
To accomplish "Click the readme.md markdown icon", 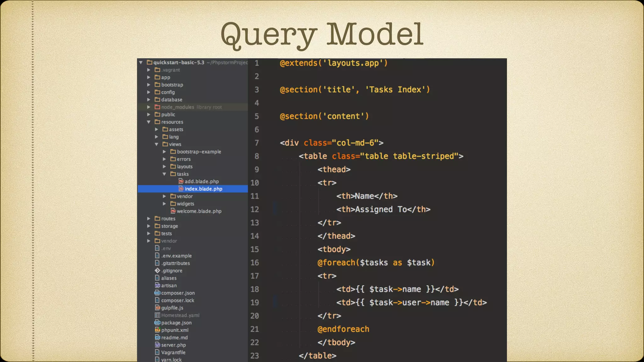I will [158, 337].
